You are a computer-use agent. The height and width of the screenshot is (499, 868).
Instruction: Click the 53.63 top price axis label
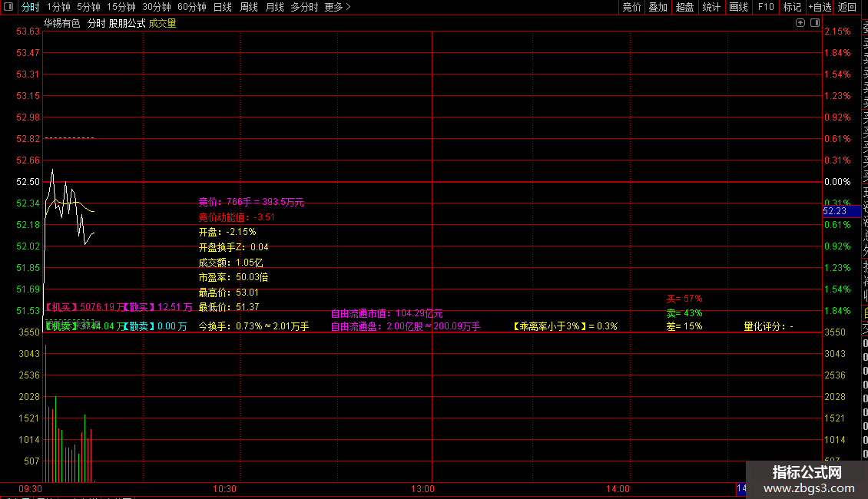coord(28,31)
